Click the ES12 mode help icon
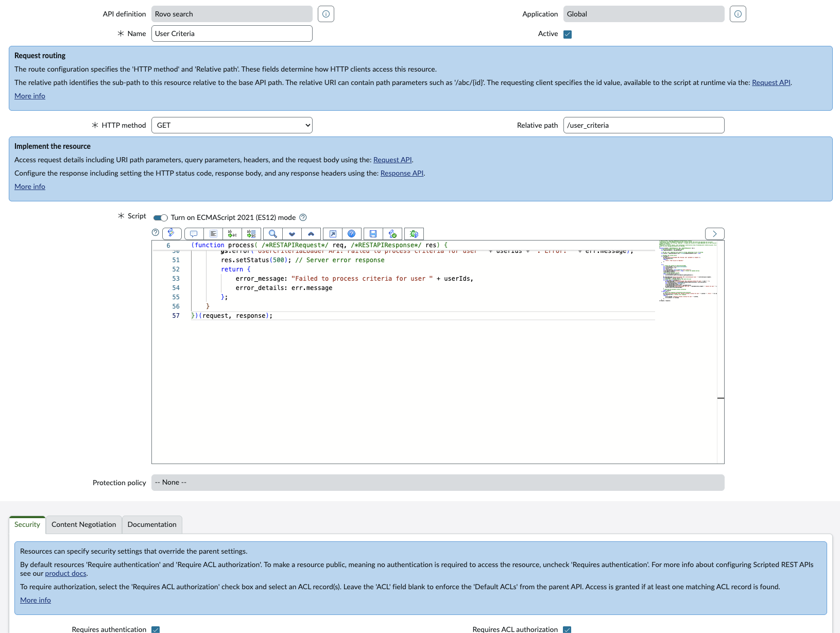 tap(303, 217)
